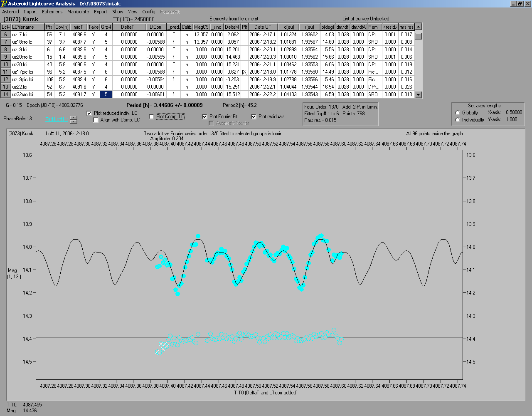The width and height of the screenshot is (532, 416).
Task: Select row header 9 in the table
Action: pyautogui.click(x=5, y=57)
